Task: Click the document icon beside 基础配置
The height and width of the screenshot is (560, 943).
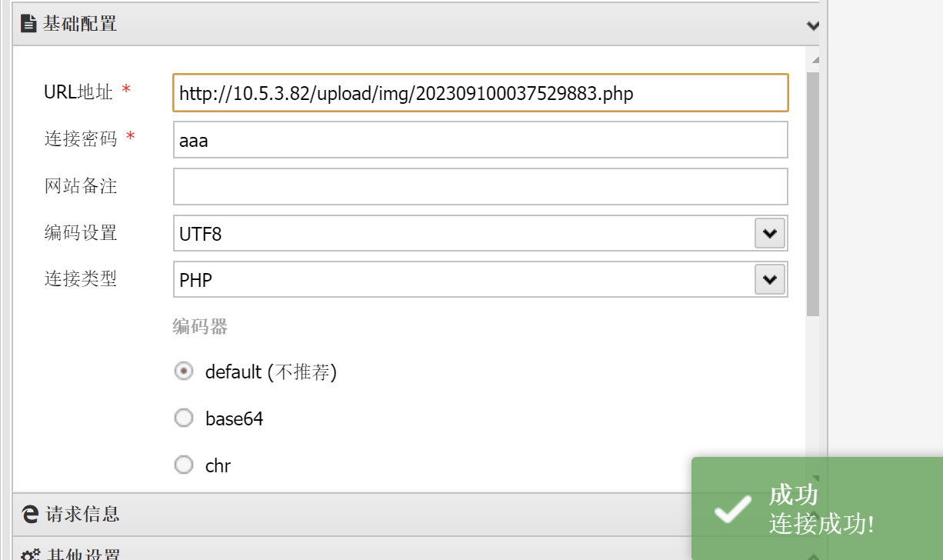Action: [x=28, y=24]
